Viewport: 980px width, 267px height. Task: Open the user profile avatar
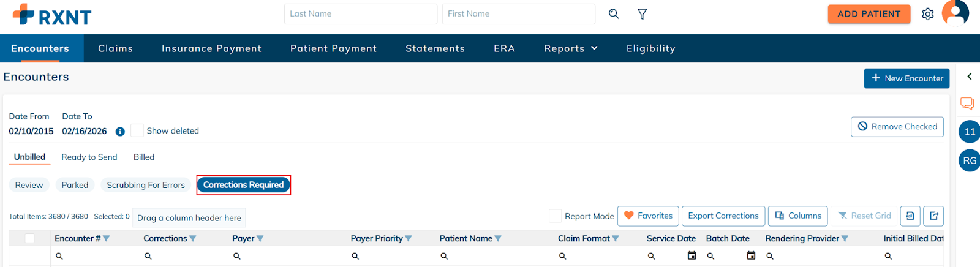955,13
